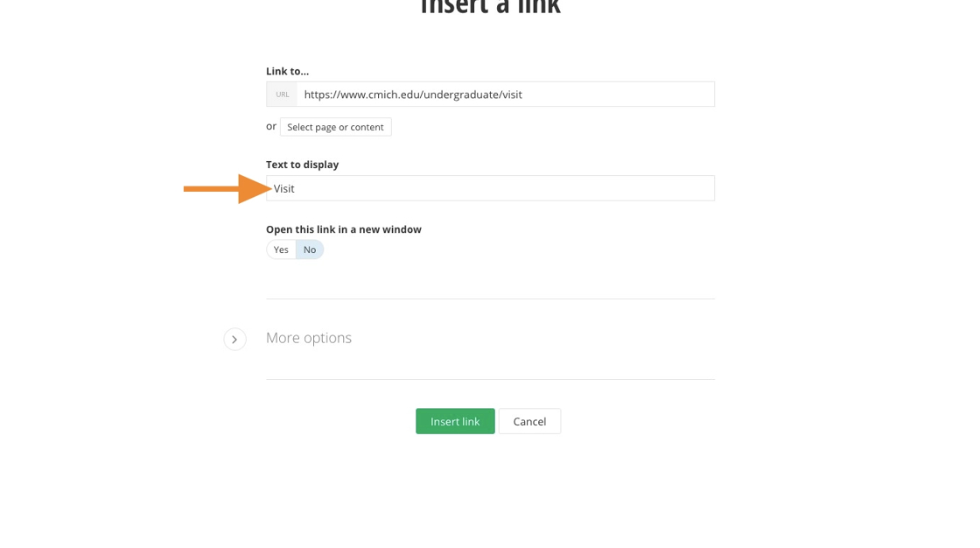
Task: Select Yes to open link in new window
Action: pyautogui.click(x=281, y=249)
